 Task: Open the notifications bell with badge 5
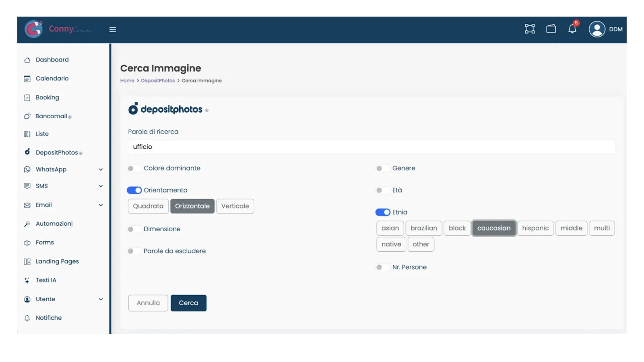pos(572,28)
